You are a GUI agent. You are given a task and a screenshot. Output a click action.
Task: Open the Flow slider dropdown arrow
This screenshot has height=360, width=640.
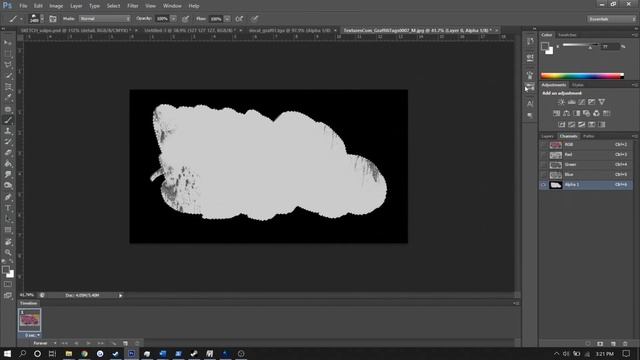click(227, 19)
